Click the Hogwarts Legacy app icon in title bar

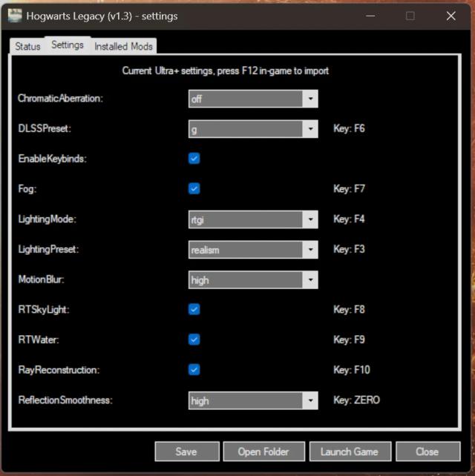pyautogui.click(x=15, y=16)
